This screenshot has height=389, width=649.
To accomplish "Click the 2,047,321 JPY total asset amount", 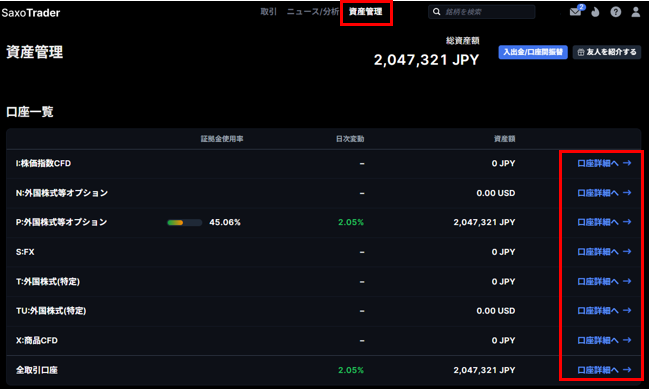I will [426, 60].
